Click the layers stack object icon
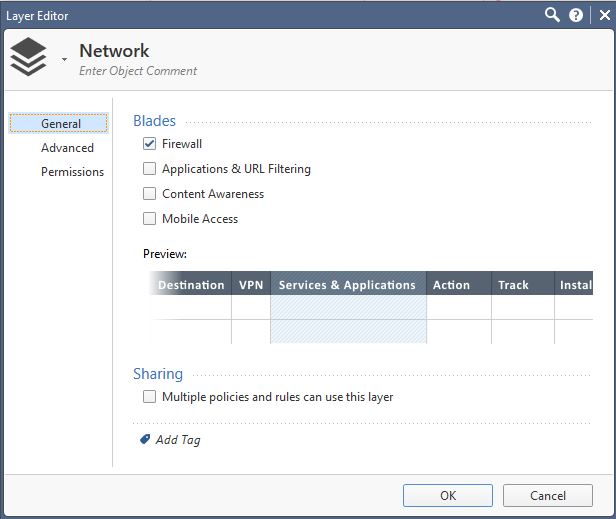Image resolution: width=616 pixels, height=519 pixels. pyautogui.click(x=28, y=57)
